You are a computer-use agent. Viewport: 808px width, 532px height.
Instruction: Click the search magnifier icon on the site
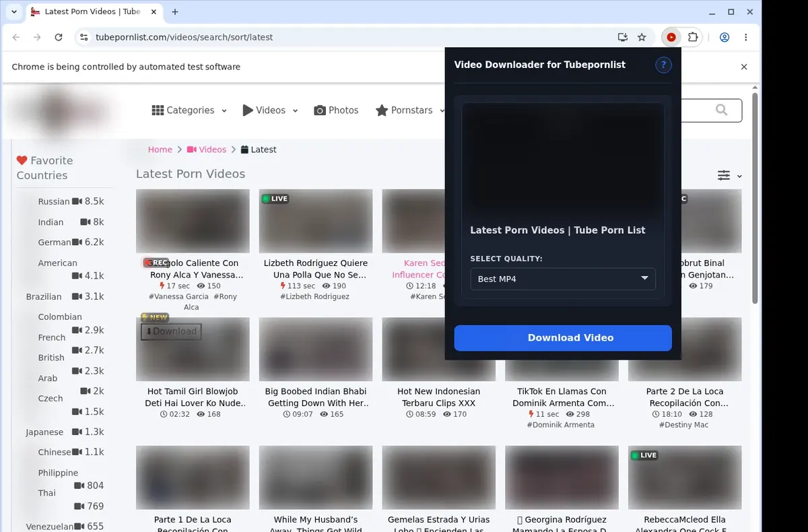point(722,110)
